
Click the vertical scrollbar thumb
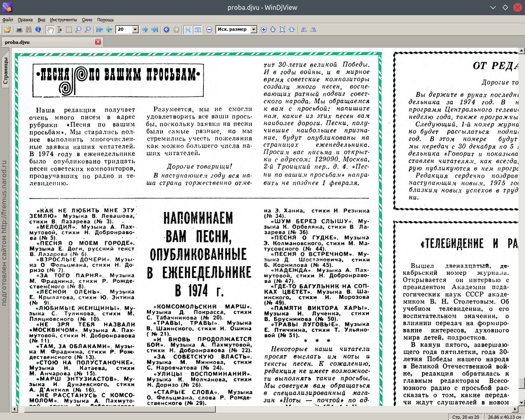[x=522, y=383]
